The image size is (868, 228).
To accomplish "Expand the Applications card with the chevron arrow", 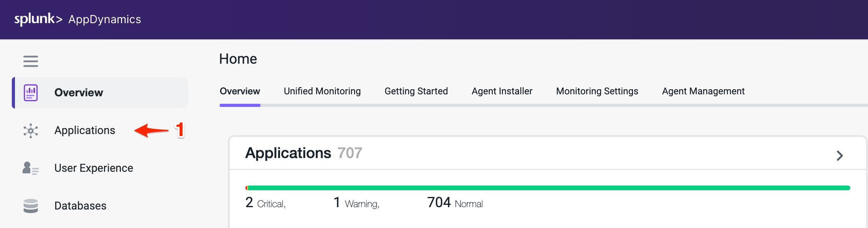I will (x=840, y=156).
